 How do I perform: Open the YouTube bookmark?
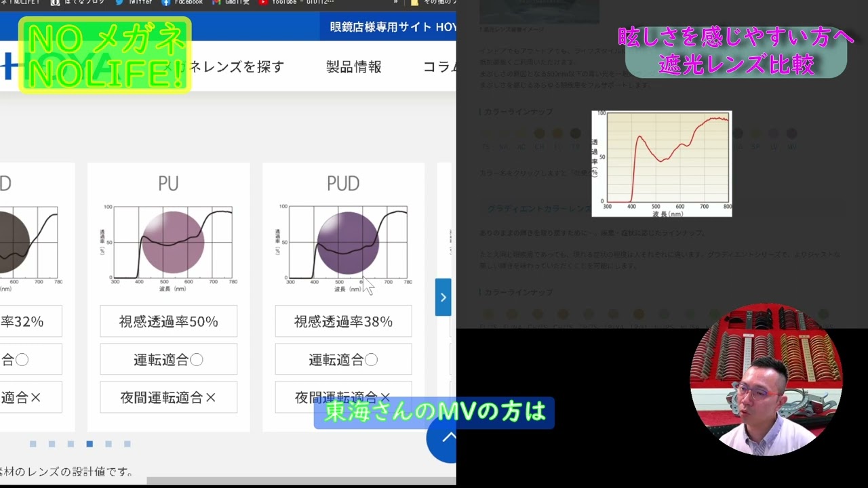[x=296, y=2]
